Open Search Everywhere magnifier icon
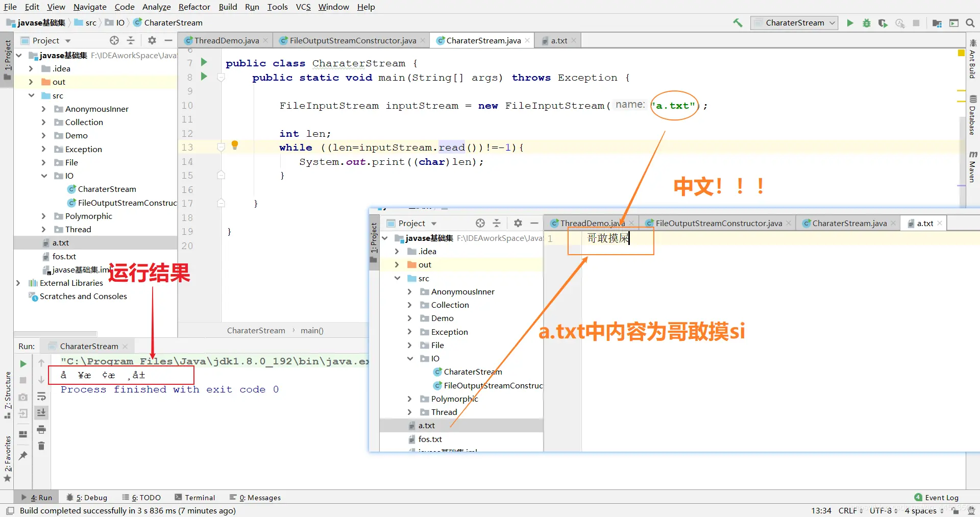Viewport: 980px width, 517px height. [970, 23]
